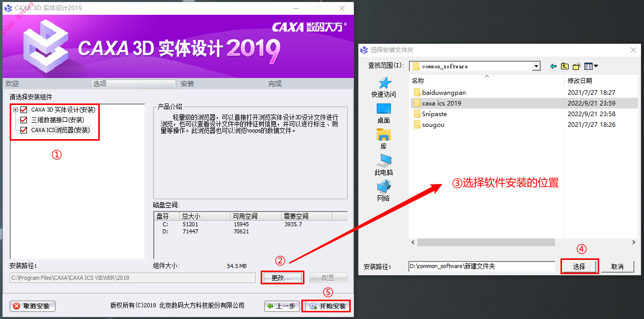The image size is (644, 319).
Task: Select drive D: row in disk table
Action: pos(250,231)
